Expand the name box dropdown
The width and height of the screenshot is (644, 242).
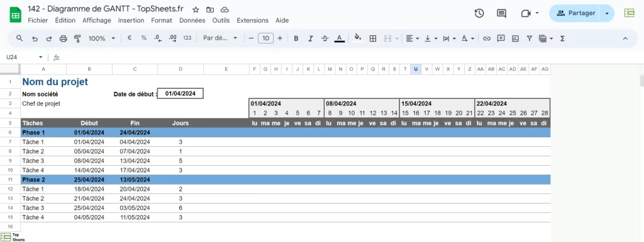coord(41,57)
